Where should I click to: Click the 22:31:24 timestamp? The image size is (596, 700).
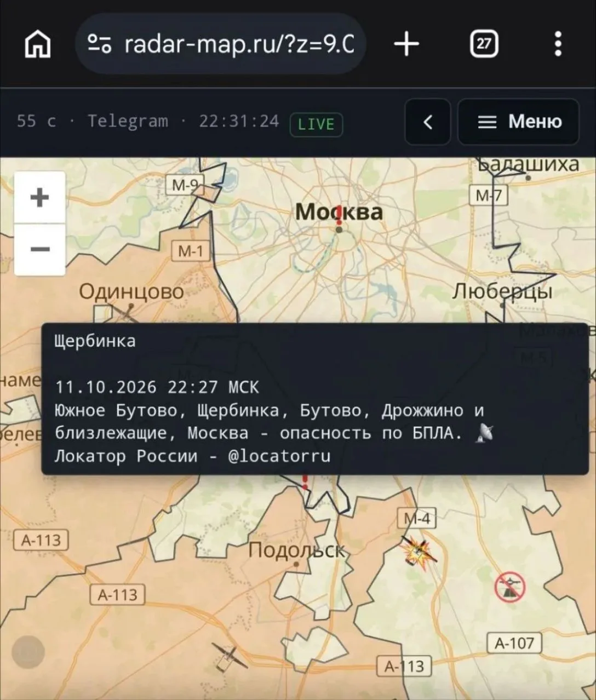tap(239, 121)
